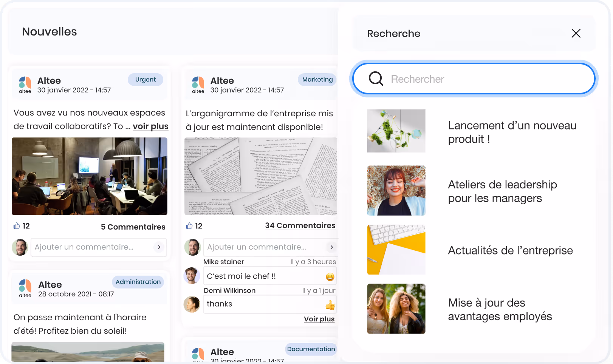The image size is (613, 364).
Task: Click the Demi Wilkinson name
Action: coord(230,290)
